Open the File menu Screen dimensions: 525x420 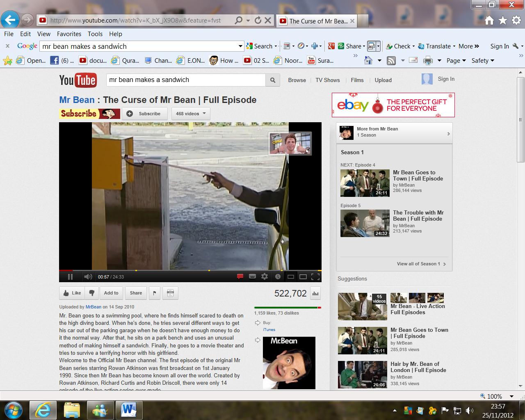tap(9, 34)
